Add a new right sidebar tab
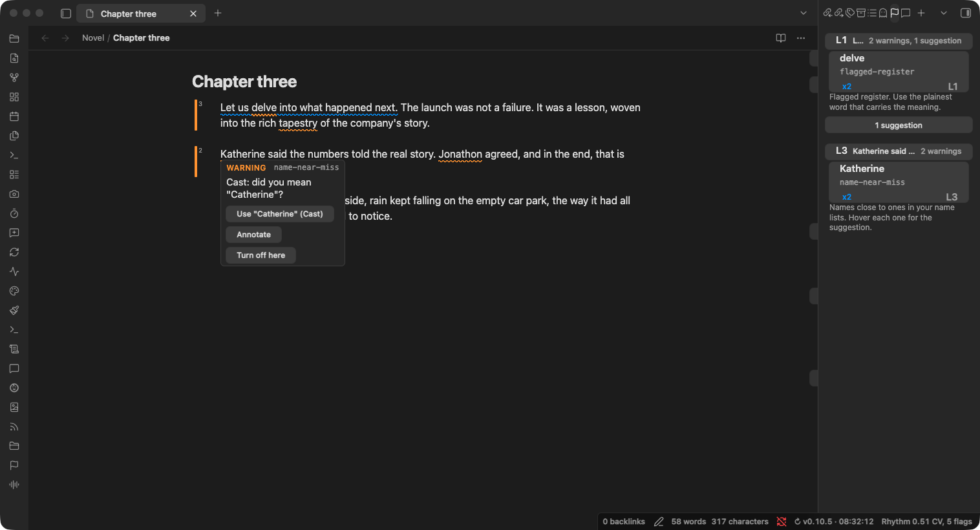The height and width of the screenshot is (530, 980). pyautogui.click(x=921, y=13)
